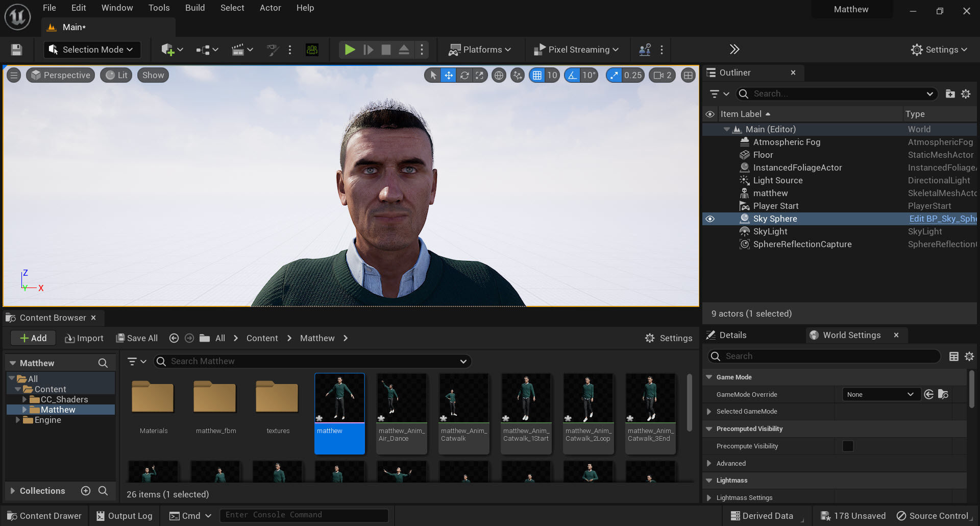Click the Lit view mode button
Viewport: 980px width, 526px height.
pos(116,76)
